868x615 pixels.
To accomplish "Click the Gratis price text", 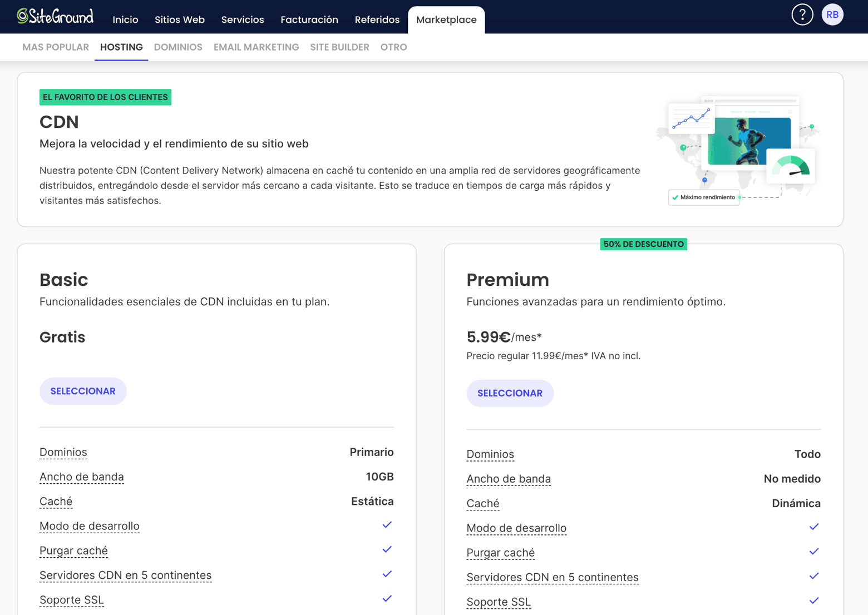I will [62, 338].
